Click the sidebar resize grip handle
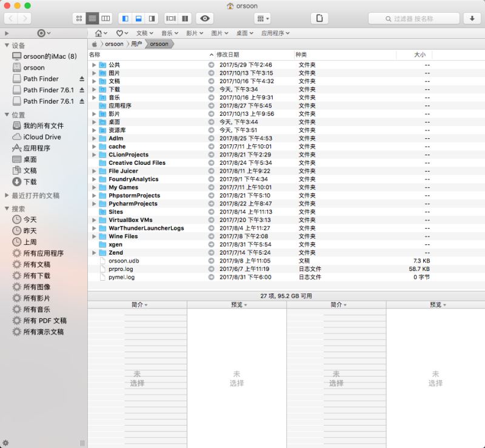The height and width of the screenshot is (448, 485). (x=82, y=443)
